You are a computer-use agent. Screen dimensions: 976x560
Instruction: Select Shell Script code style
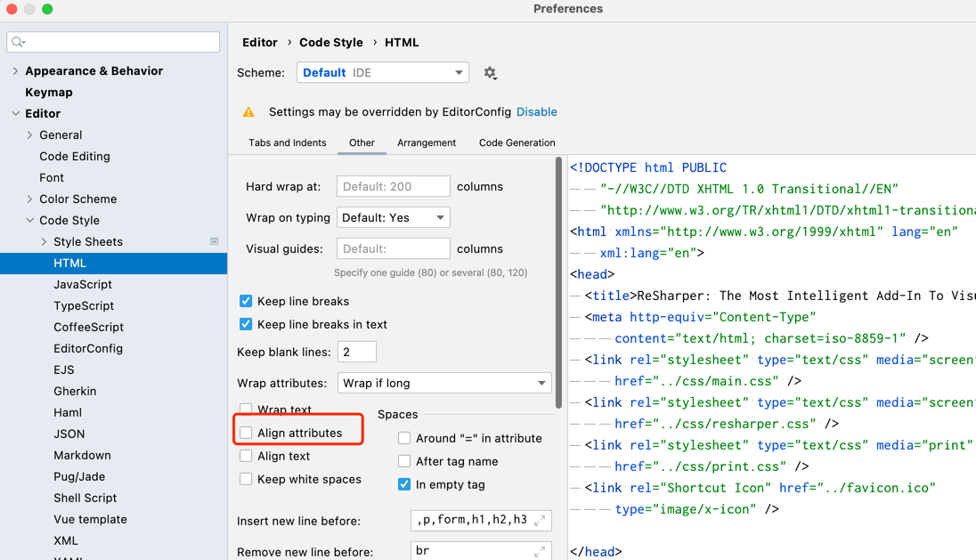(x=85, y=498)
